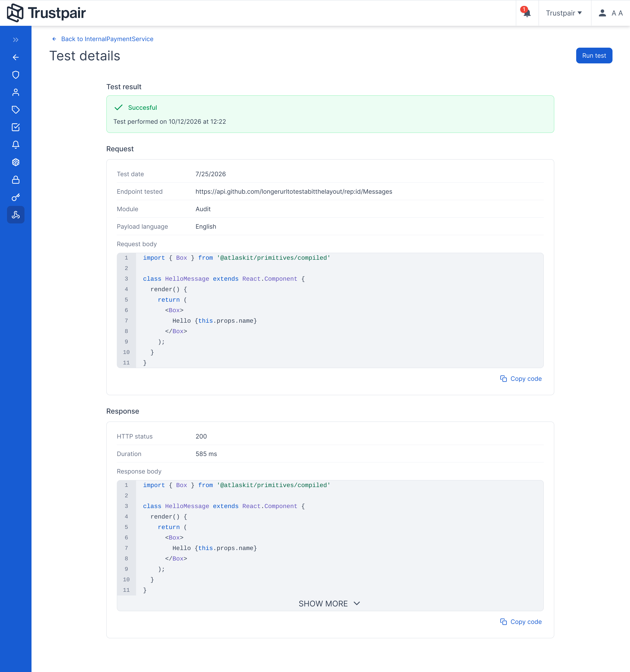This screenshot has height=672, width=630.
Task: Open the padlock sidebar icon
Action: (16, 180)
